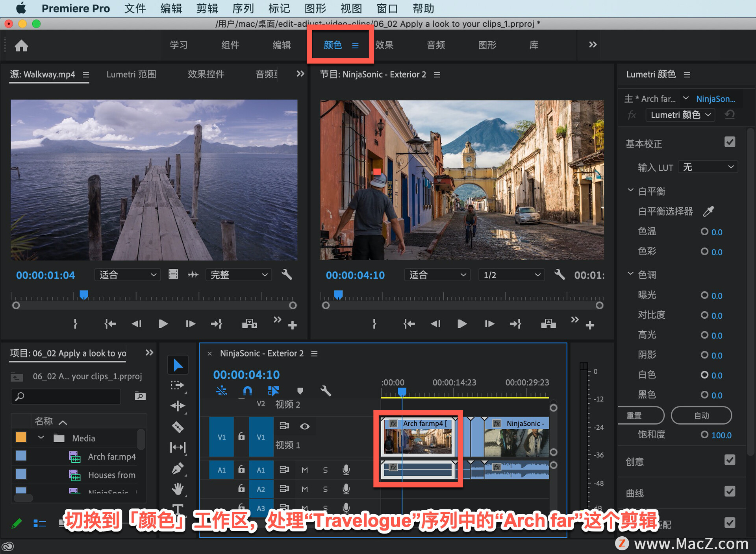Switch project panel to list view
Image resolution: width=756 pixels, height=554 pixels.
pyautogui.click(x=40, y=523)
